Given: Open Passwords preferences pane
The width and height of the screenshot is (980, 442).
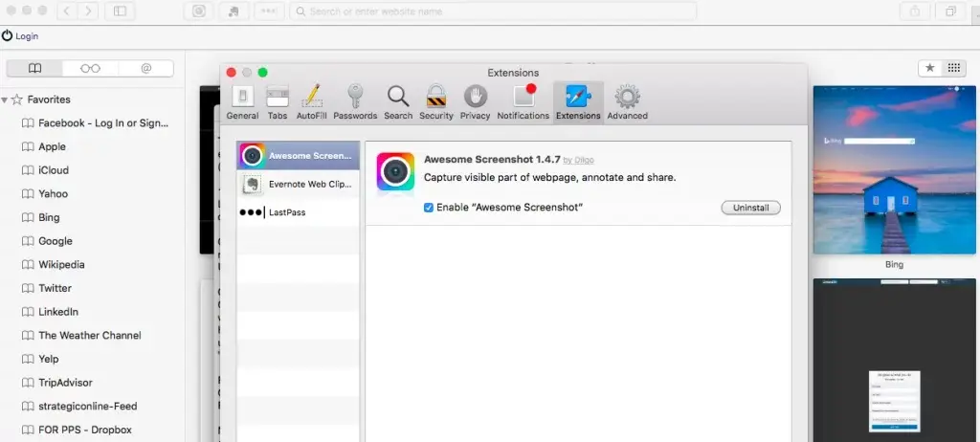Looking at the screenshot, I should tap(355, 102).
